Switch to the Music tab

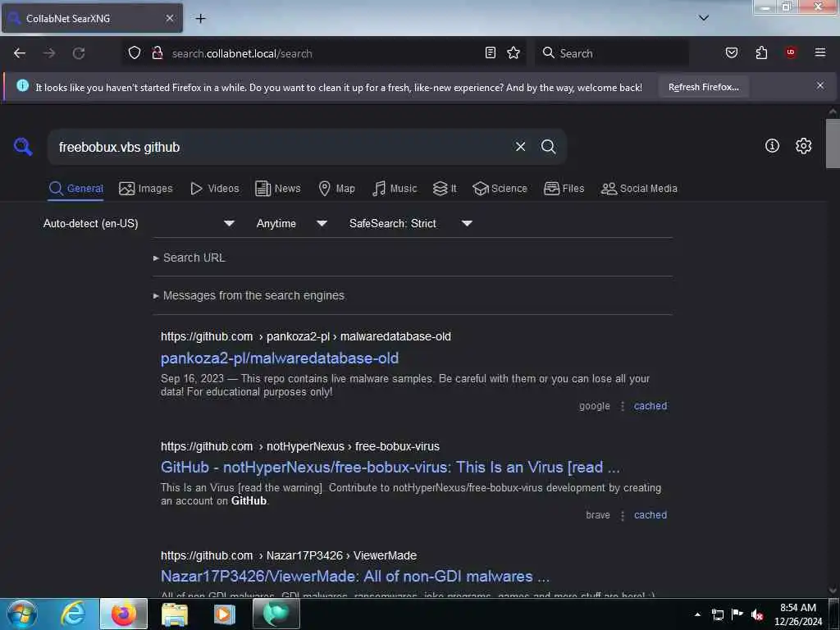pos(395,189)
